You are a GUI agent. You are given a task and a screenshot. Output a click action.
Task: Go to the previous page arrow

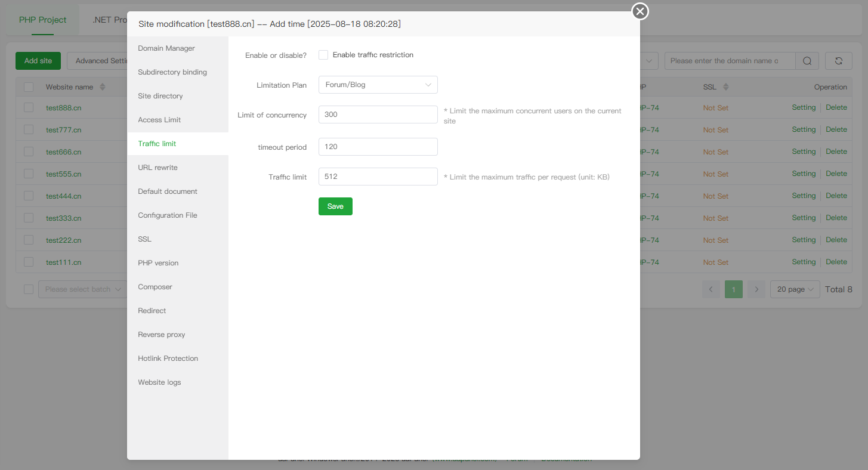click(x=711, y=289)
